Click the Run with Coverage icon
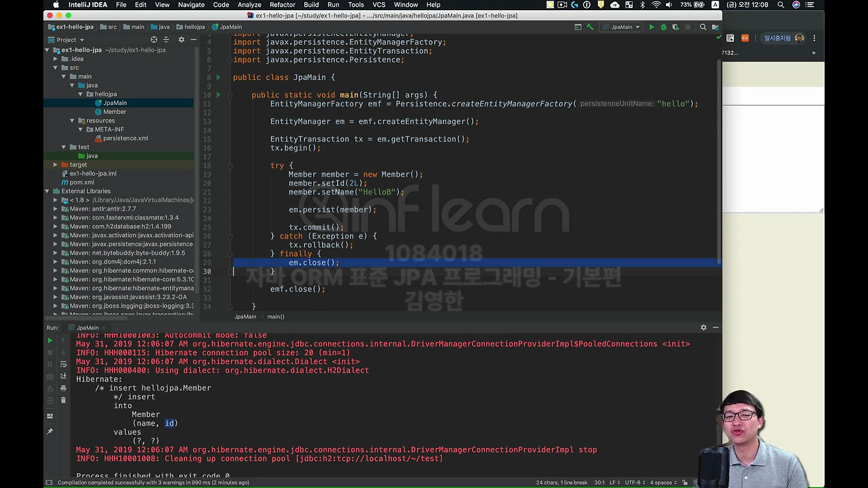 (675, 27)
